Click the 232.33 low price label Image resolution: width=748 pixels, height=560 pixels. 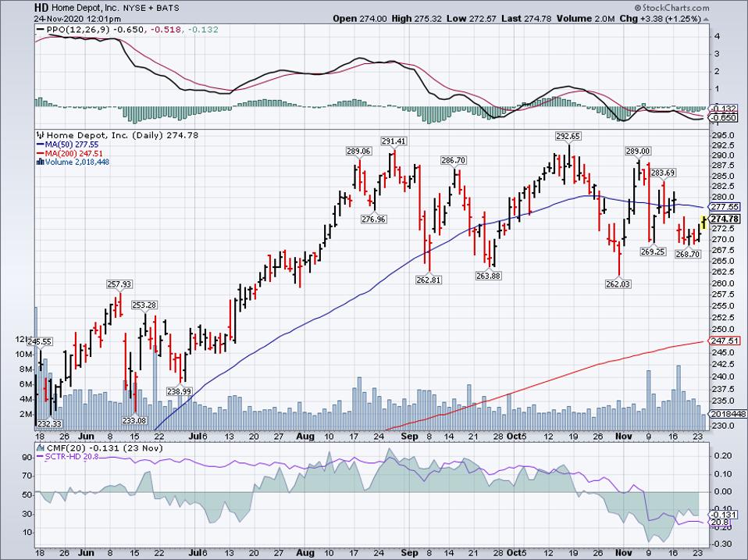(49, 424)
